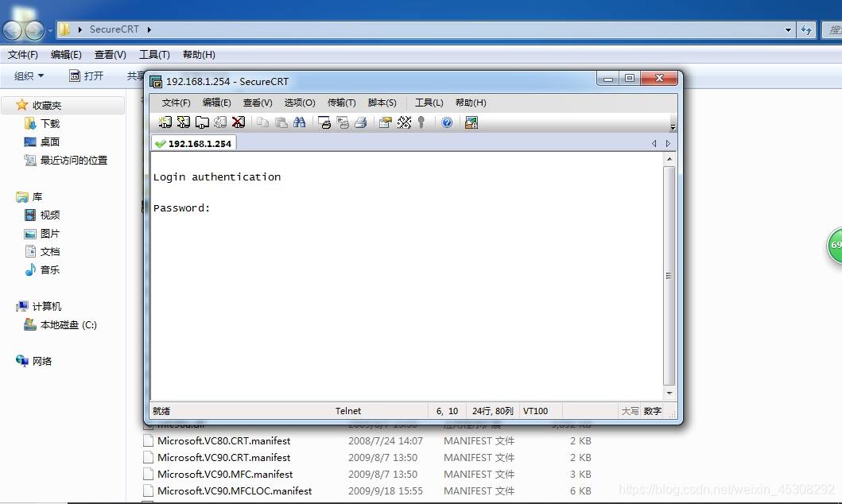Click the tab scroll right arrow
This screenshot has width=842, height=504.
[668, 143]
